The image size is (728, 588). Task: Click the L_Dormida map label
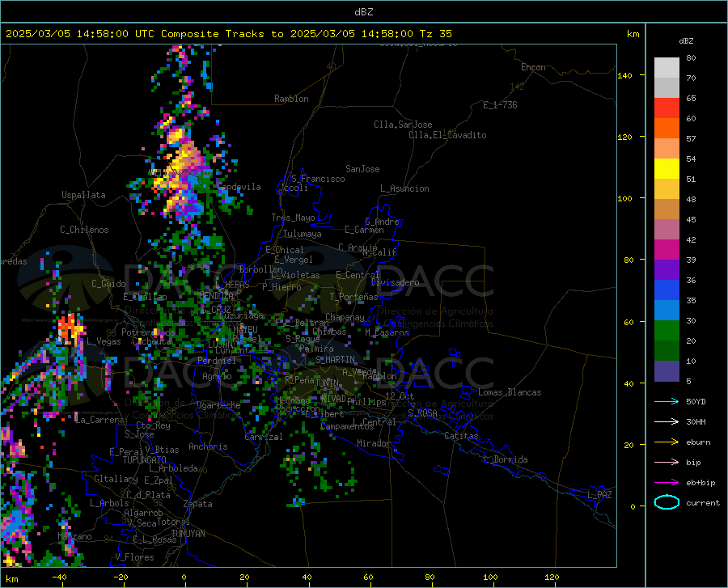(505, 459)
